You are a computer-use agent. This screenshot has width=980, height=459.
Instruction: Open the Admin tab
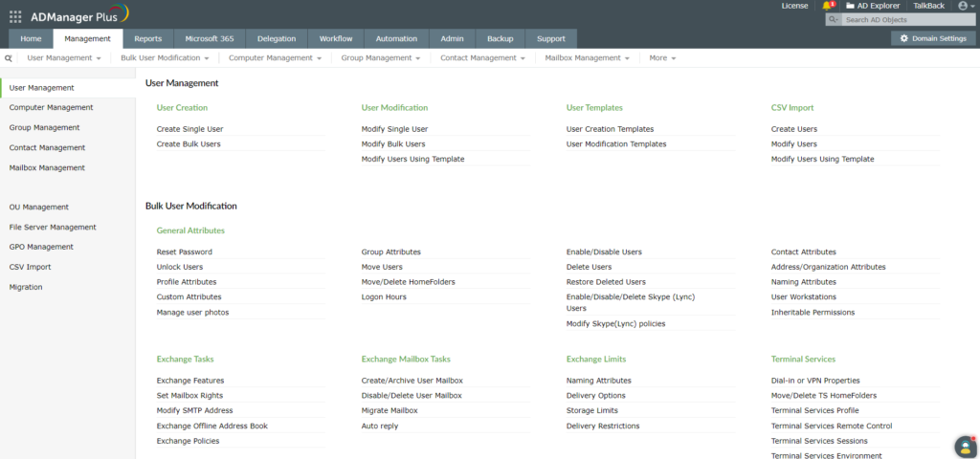point(452,38)
